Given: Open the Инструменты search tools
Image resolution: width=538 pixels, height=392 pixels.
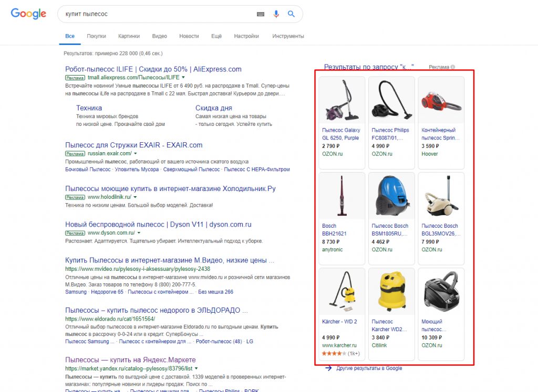Looking at the screenshot, I should tap(288, 36).
